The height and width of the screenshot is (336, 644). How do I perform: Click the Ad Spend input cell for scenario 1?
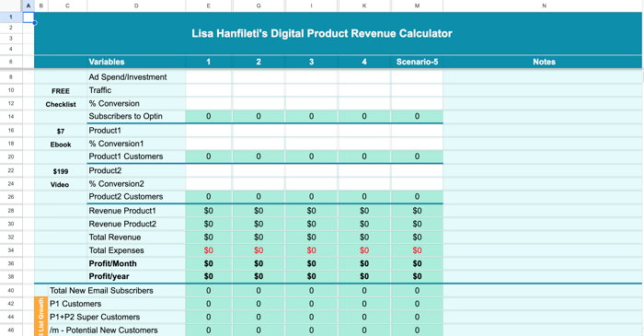(209, 77)
